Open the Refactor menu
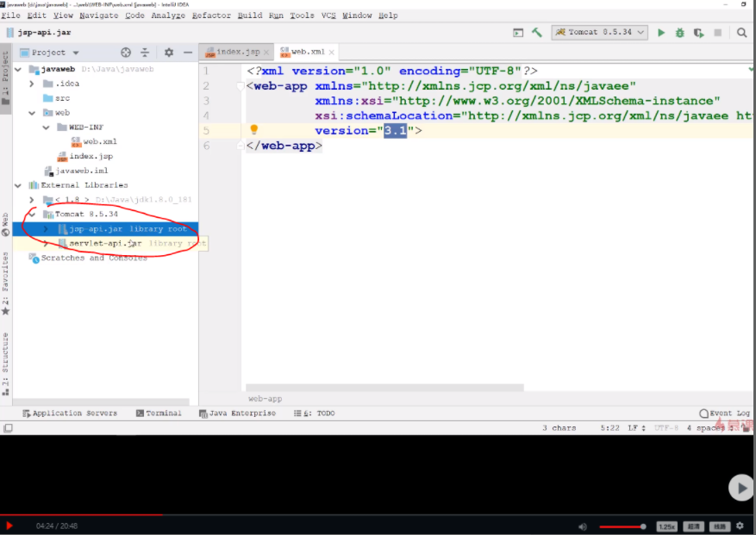The height and width of the screenshot is (535, 756). coord(211,16)
